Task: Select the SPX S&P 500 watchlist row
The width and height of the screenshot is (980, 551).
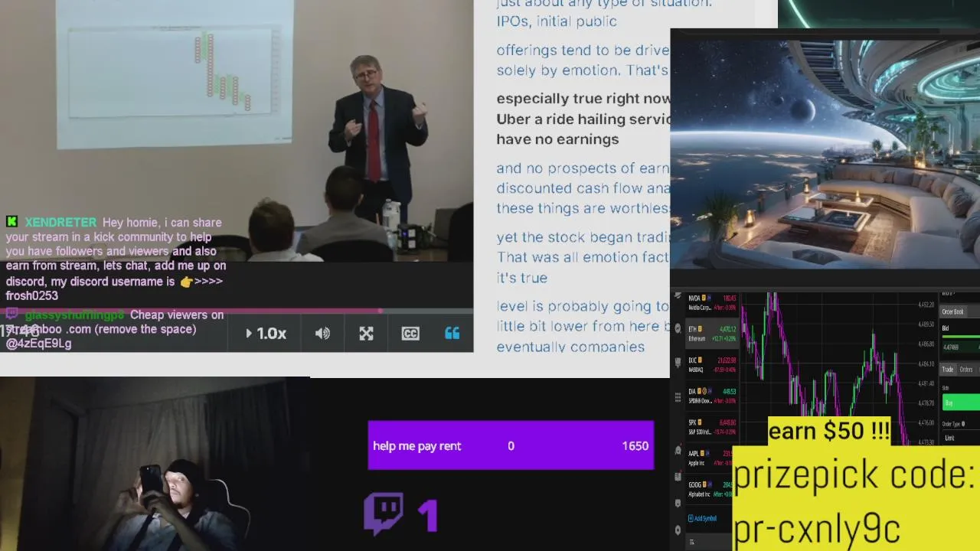Action: point(712,427)
